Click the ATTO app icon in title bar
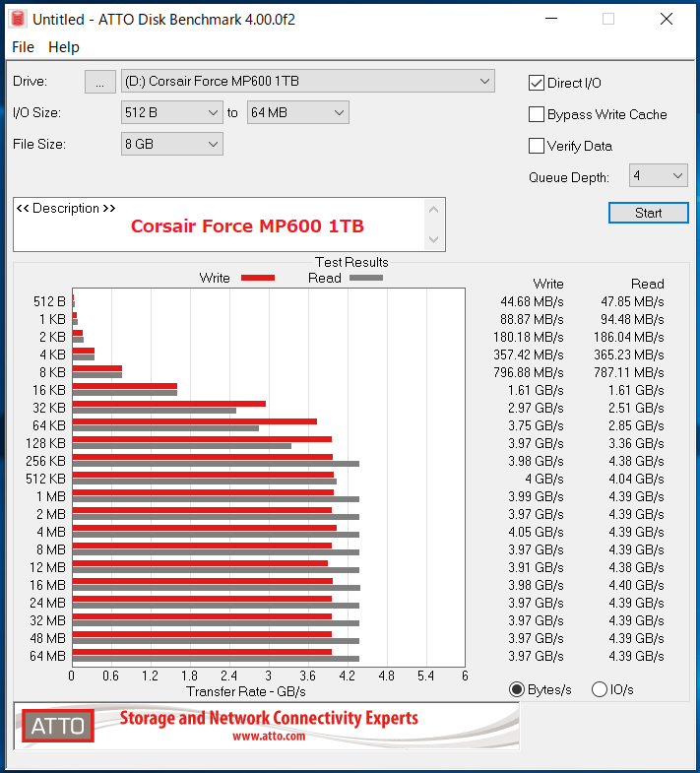700x773 pixels. click(18, 19)
